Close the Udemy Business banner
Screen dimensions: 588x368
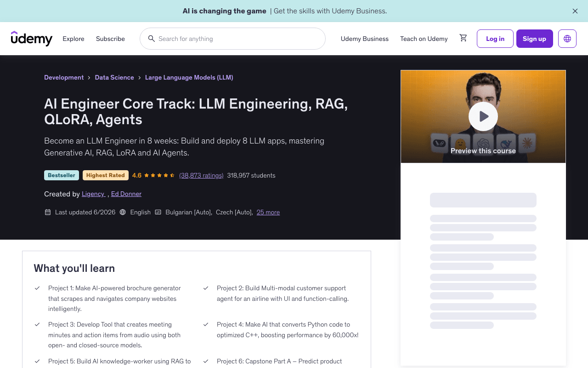[575, 11]
